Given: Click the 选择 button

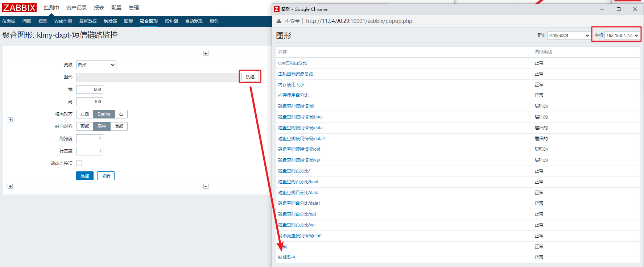Looking at the screenshot, I should coord(250,77).
